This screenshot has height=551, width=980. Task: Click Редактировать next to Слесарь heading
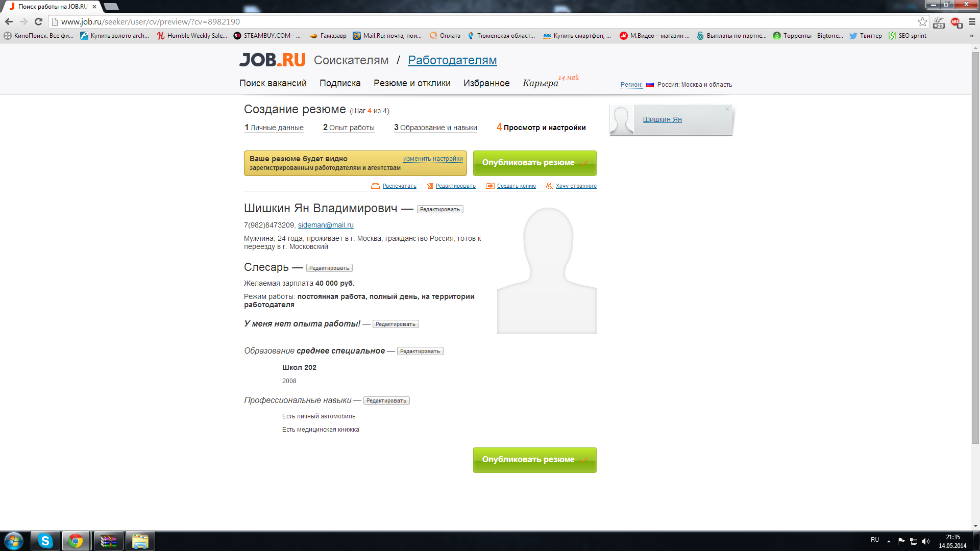pos(329,268)
